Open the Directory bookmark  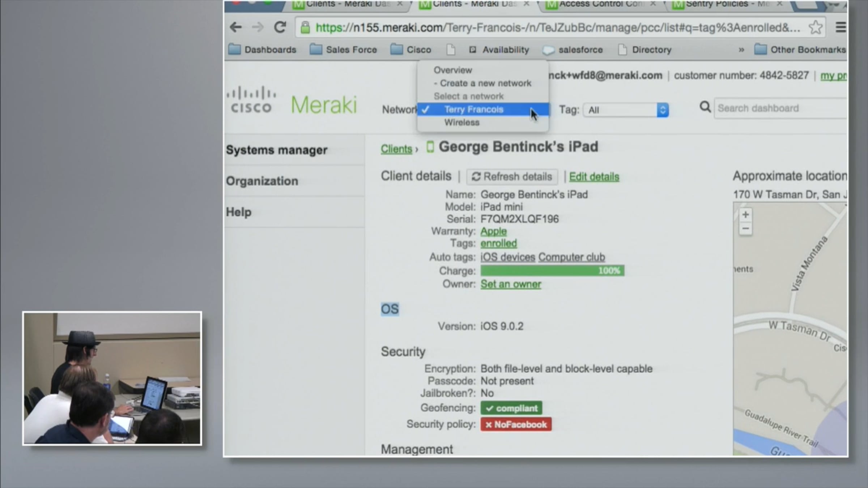(645, 50)
